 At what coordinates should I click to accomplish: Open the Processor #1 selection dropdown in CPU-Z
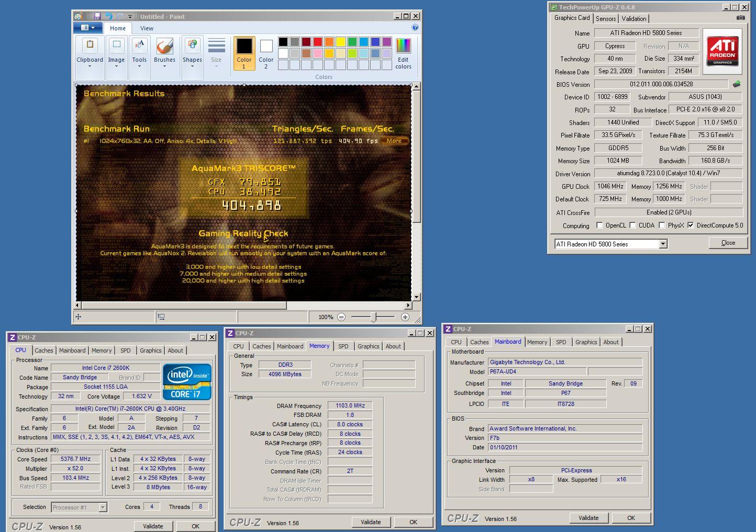click(x=103, y=507)
